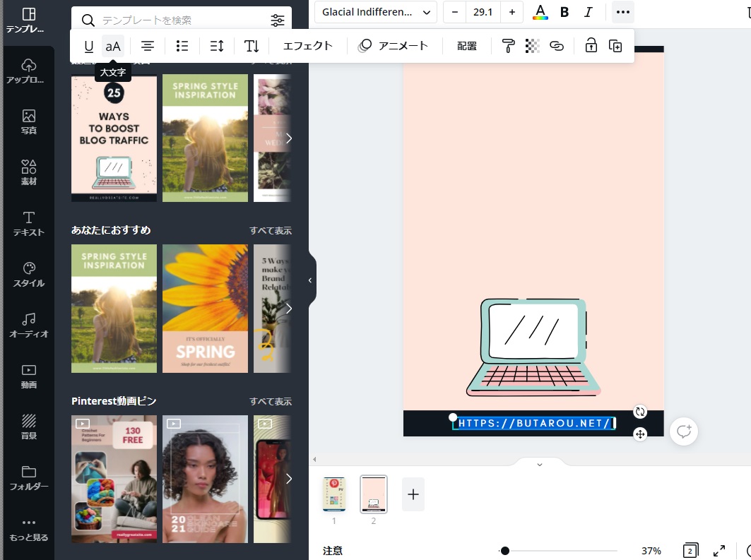Viewport: 751px width, 560px height.
Task: Show next templates in the top row
Action: [289, 138]
